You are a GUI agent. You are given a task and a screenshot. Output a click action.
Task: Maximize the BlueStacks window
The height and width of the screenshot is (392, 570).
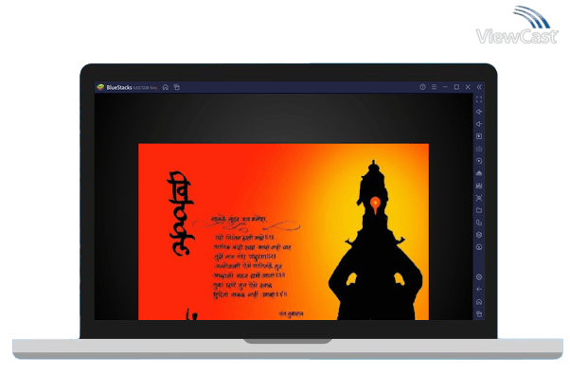pos(456,87)
